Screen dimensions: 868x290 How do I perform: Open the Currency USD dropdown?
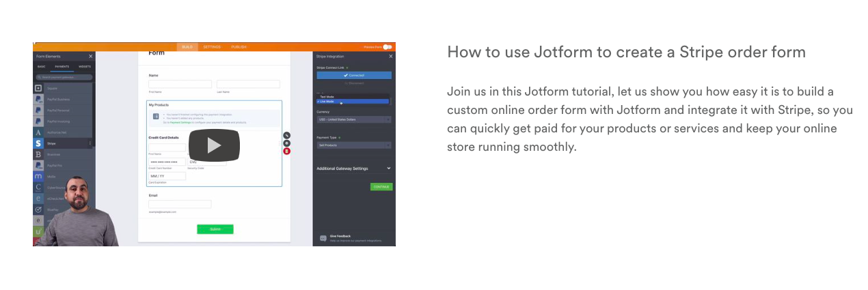(x=354, y=119)
